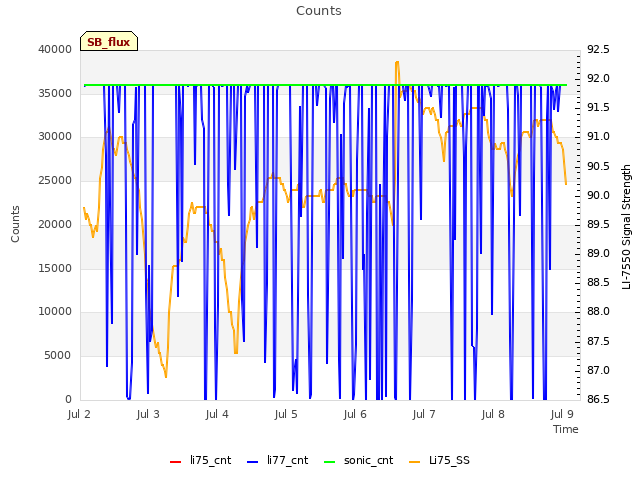Screen dimensions: 640x480
Task: Click the 'Jul 2' x-axis tick label
Action: click(x=79, y=414)
